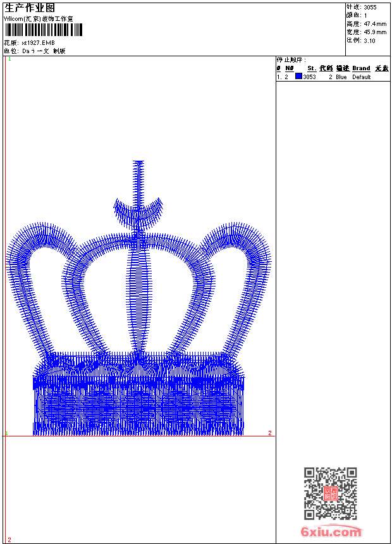
Task: Click the blue crown embroidery design
Action: (x=138, y=298)
